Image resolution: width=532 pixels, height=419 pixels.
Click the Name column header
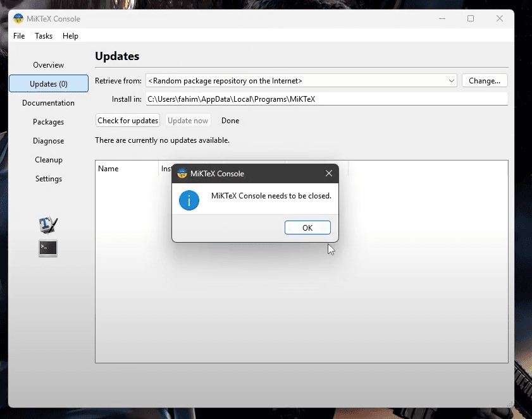(127, 169)
